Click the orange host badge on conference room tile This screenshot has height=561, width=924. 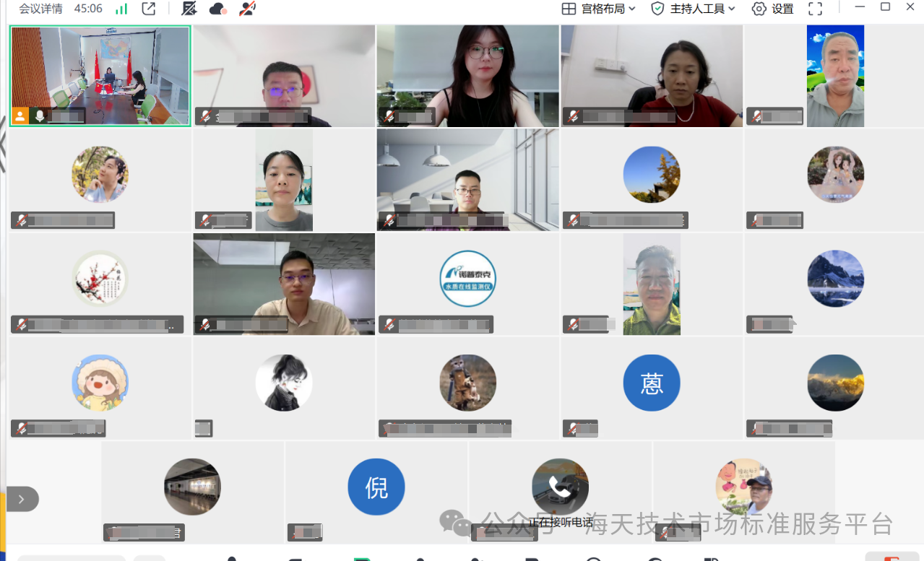click(20, 116)
